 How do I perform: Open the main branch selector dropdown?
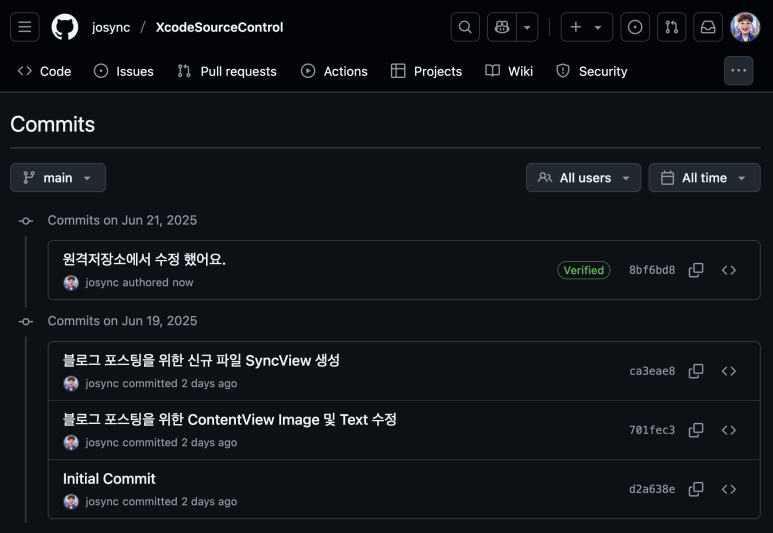(x=58, y=178)
